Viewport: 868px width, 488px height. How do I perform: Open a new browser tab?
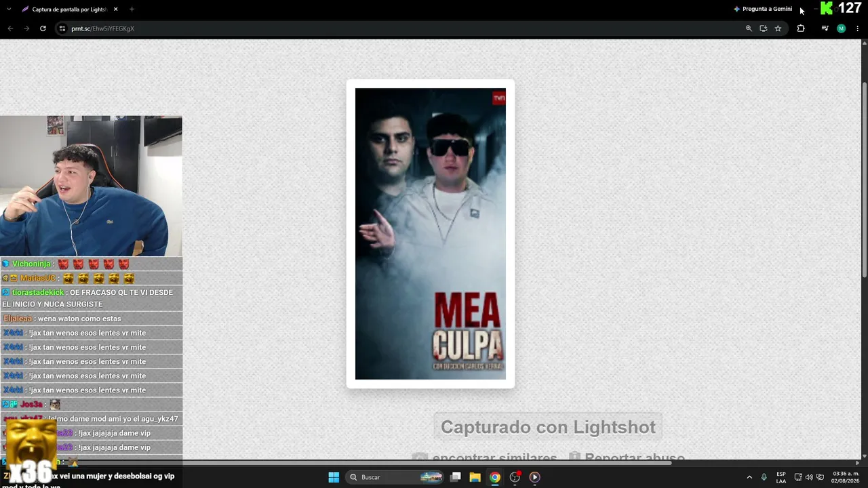click(x=132, y=9)
